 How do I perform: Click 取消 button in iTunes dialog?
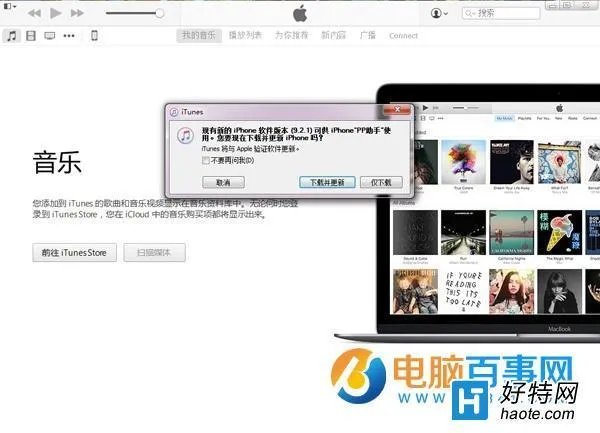coord(223,182)
